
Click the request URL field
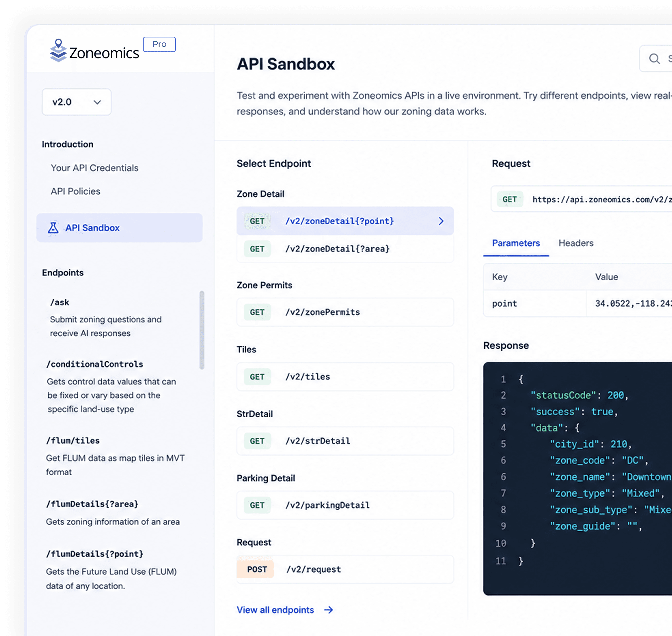click(x=582, y=199)
